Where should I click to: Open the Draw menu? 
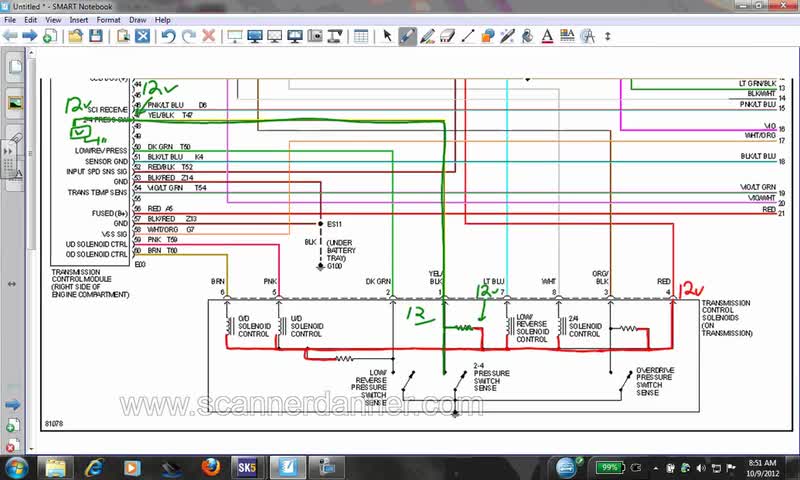(137, 20)
